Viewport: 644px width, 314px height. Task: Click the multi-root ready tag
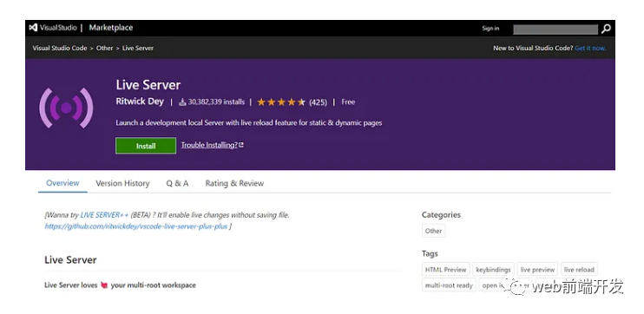449,285
